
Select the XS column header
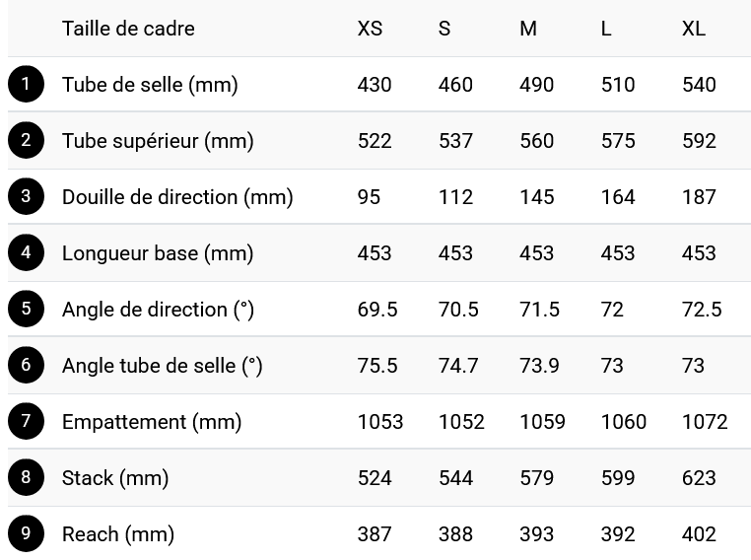[370, 29]
